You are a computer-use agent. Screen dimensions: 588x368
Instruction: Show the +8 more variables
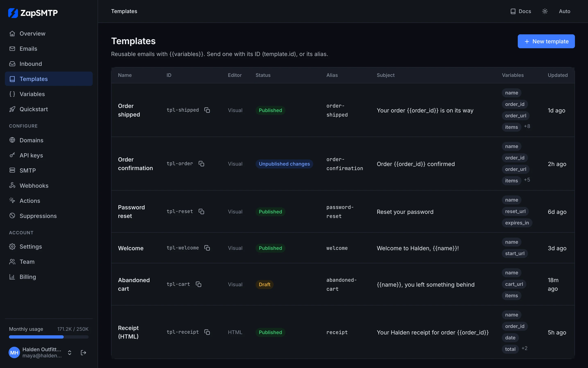[x=527, y=126]
